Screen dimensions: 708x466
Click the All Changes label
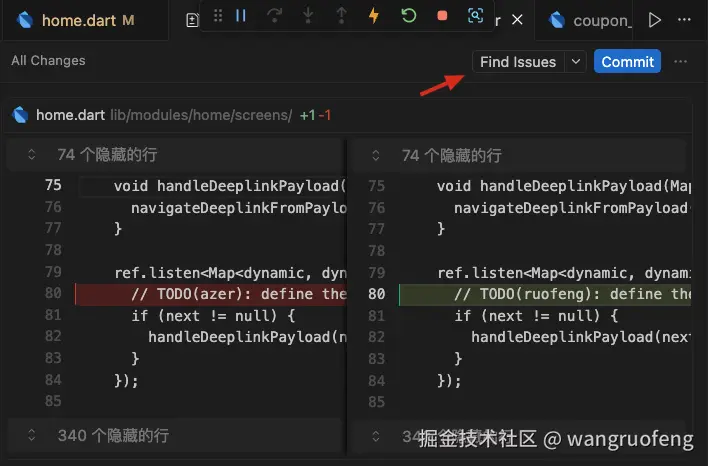(x=48, y=61)
